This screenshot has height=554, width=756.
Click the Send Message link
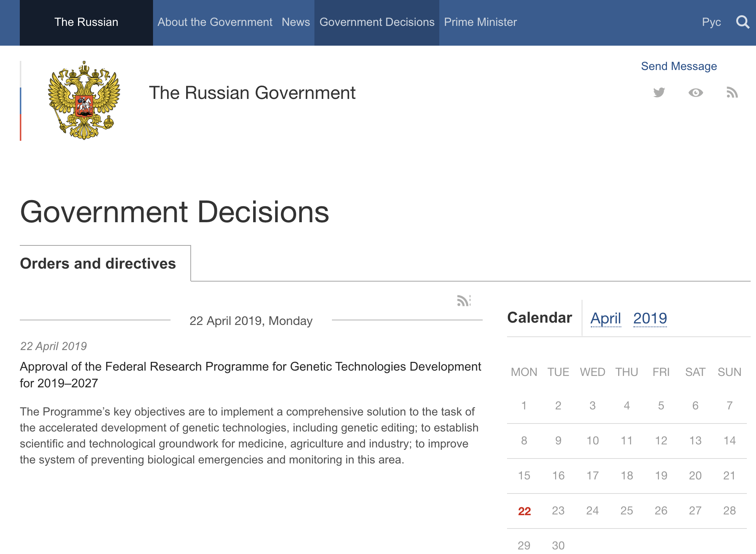(679, 66)
